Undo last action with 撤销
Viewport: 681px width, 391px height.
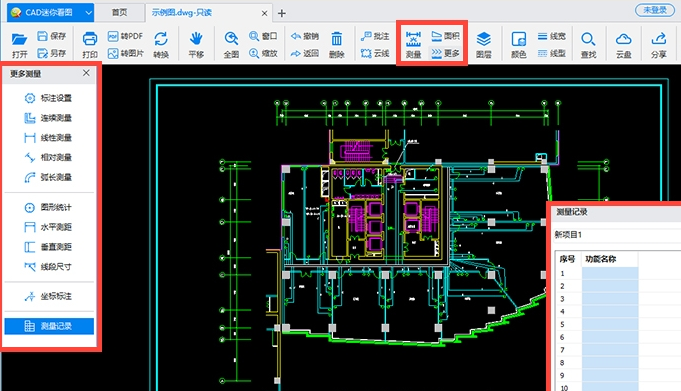point(304,36)
